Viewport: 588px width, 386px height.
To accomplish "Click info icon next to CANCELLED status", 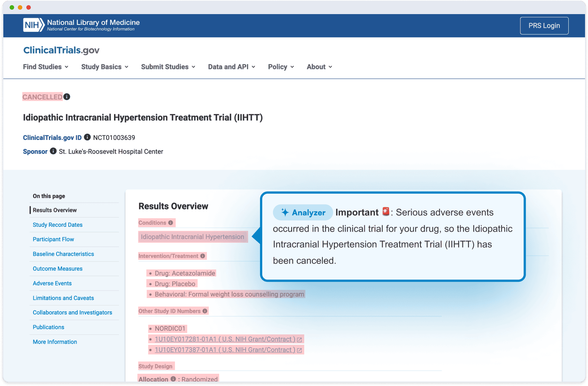I will (67, 97).
